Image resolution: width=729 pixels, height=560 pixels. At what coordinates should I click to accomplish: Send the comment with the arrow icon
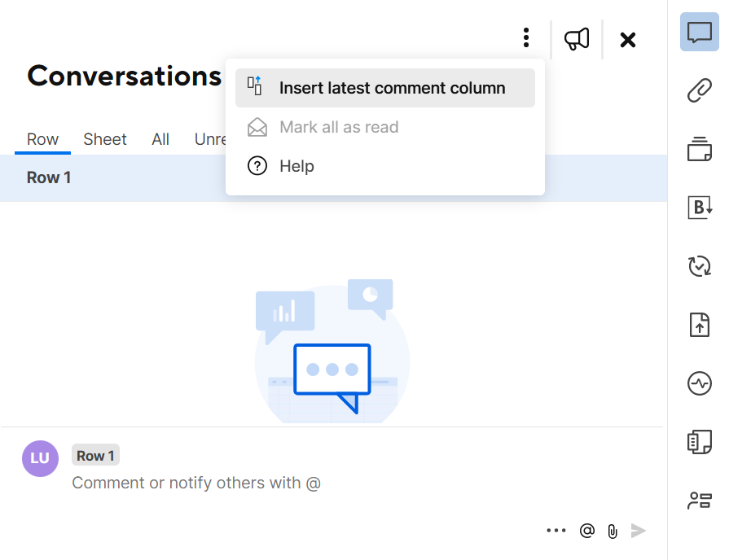coord(639,531)
